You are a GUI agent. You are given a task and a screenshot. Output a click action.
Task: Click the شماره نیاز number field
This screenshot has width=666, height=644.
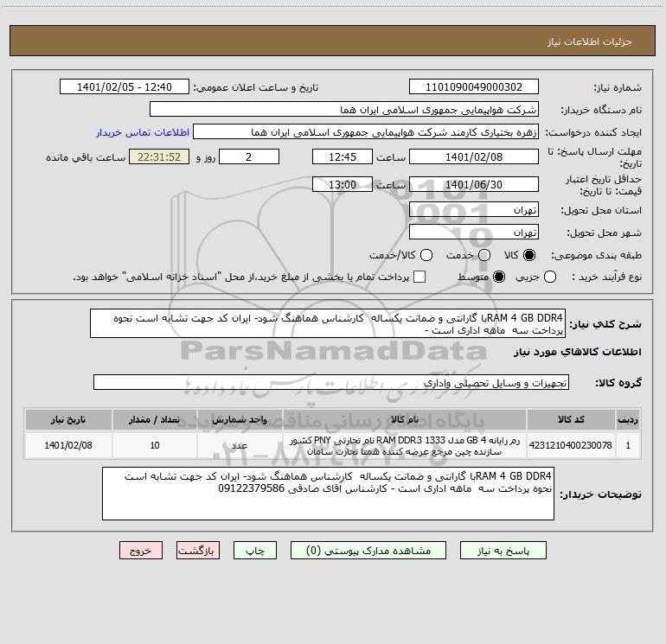474,87
